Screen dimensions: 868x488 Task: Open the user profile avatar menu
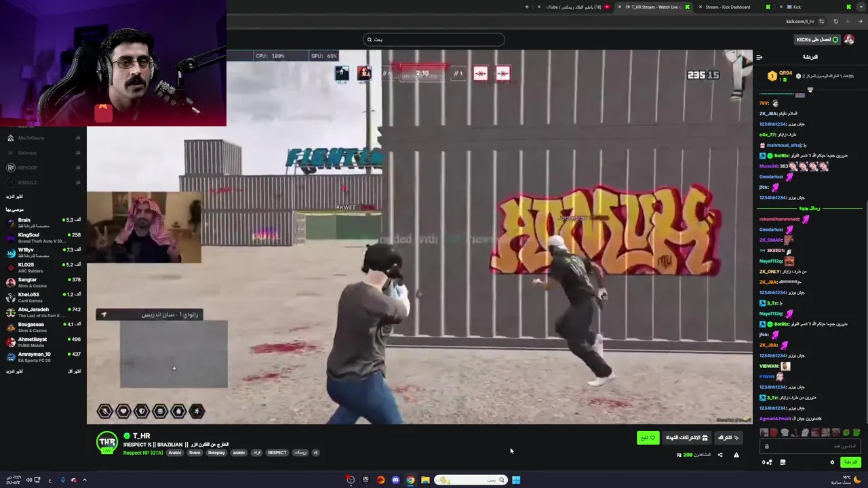[849, 39]
